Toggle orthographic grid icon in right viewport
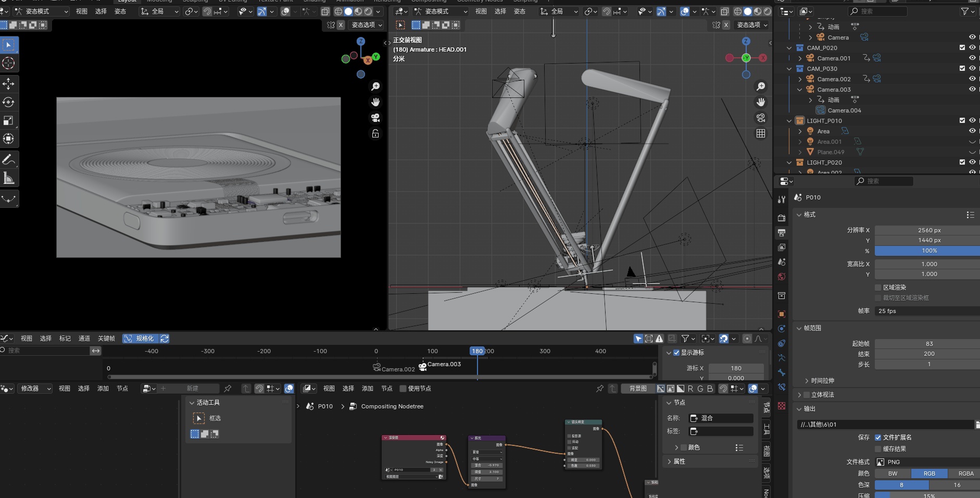This screenshot has height=498, width=980. click(x=761, y=134)
